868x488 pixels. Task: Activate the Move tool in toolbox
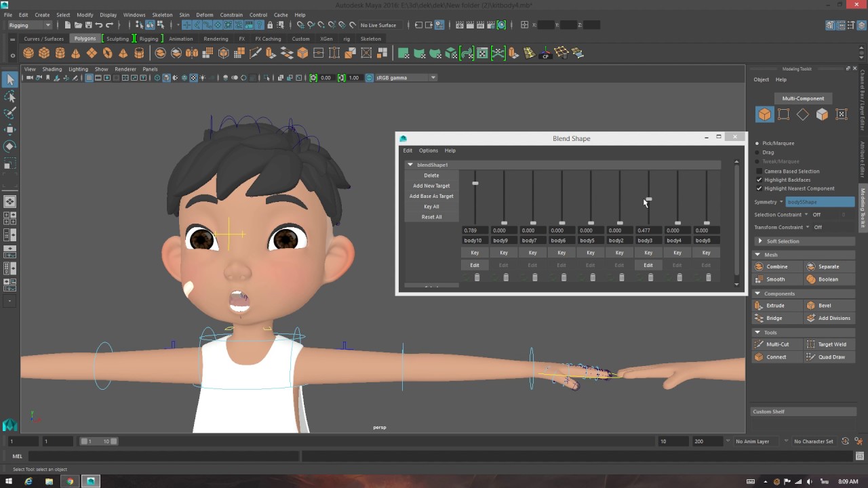[x=9, y=129]
